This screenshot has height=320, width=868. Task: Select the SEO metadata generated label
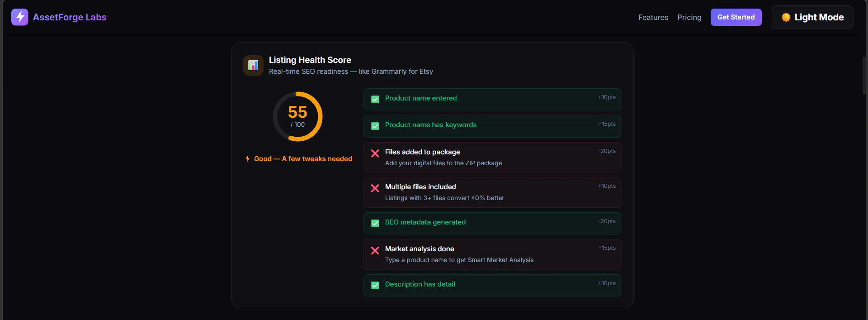[x=425, y=222]
